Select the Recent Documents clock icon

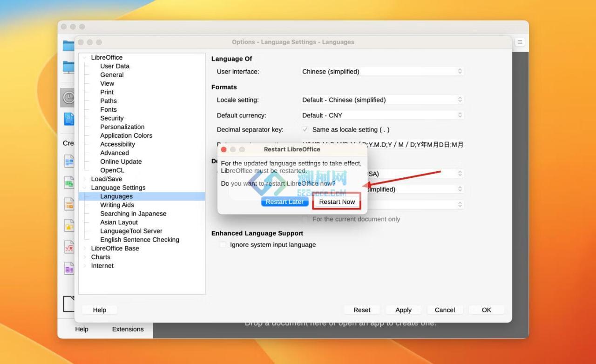point(68,97)
